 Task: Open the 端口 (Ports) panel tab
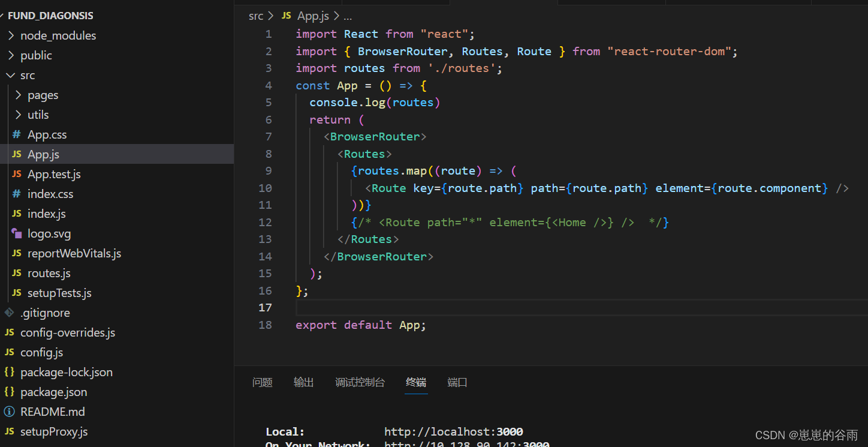[x=457, y=382]
